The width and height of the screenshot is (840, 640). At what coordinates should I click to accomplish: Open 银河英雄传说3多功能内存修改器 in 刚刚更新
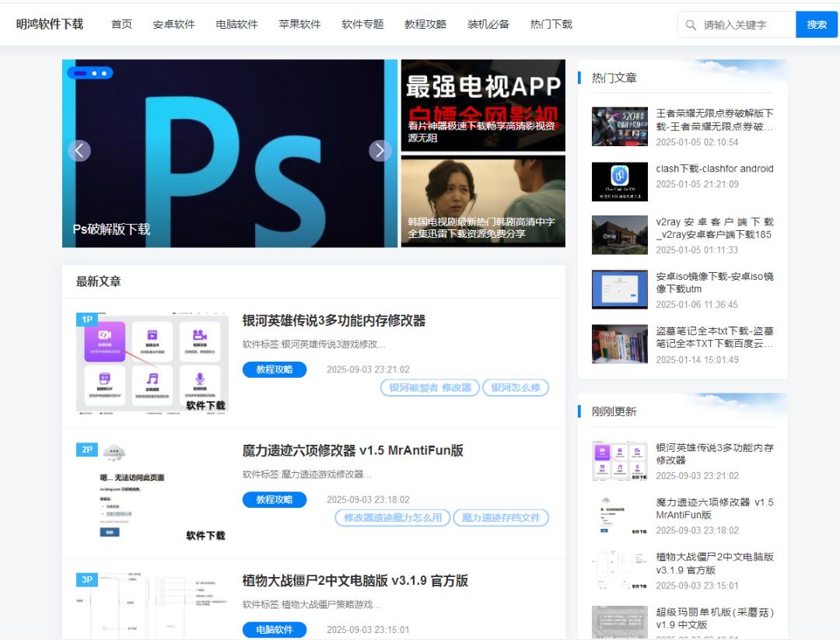pyautogui.click(x=715, y=454)
